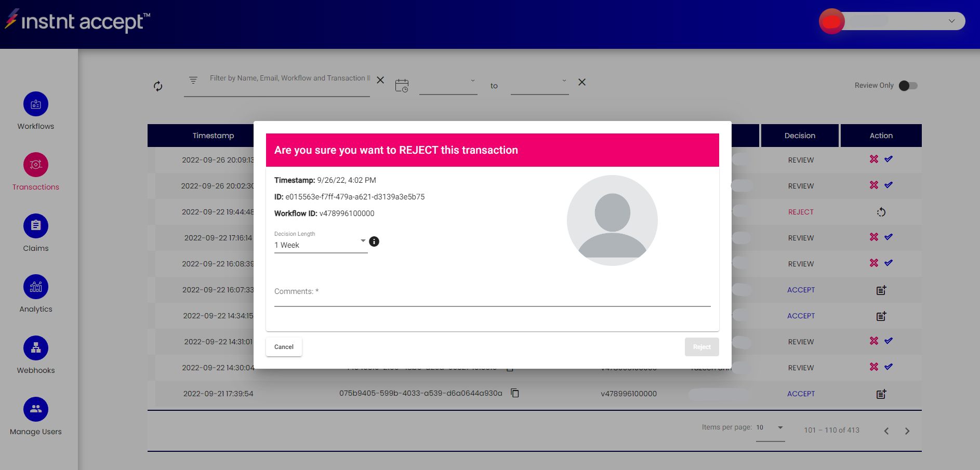The image size is (980, 470).
Task: Add note for 2022-09-21 17:39:54 transaction
Action: pos(881,394)
